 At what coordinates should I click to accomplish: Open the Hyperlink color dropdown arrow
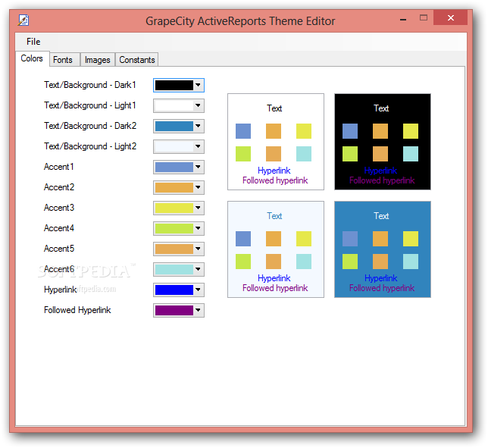[x=198, y=290]
